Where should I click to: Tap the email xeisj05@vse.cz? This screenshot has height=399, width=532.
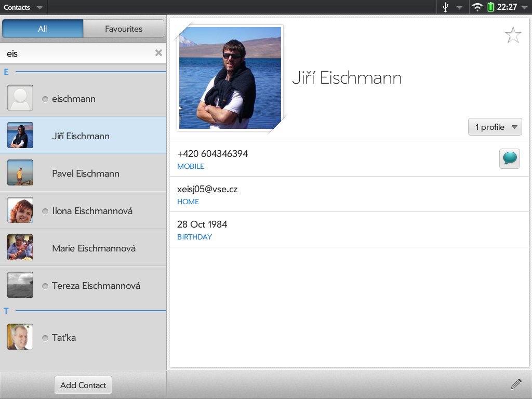[x=207, y=189]
